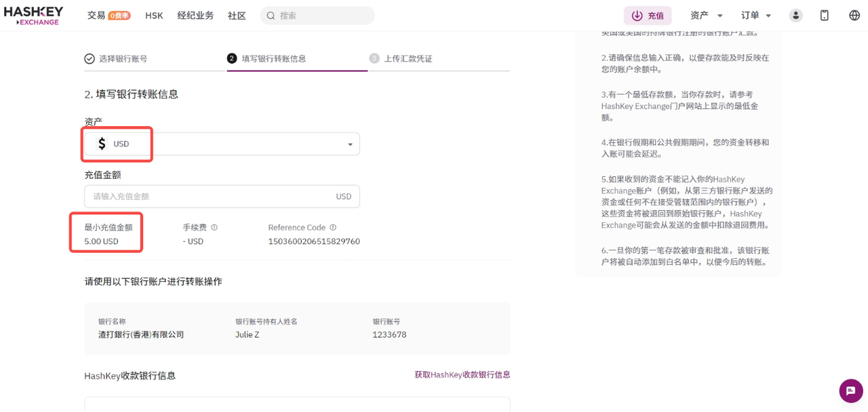868x412 pixels.
Task: Expand the 资产 dropdown in header
Action: coord(707,16)
